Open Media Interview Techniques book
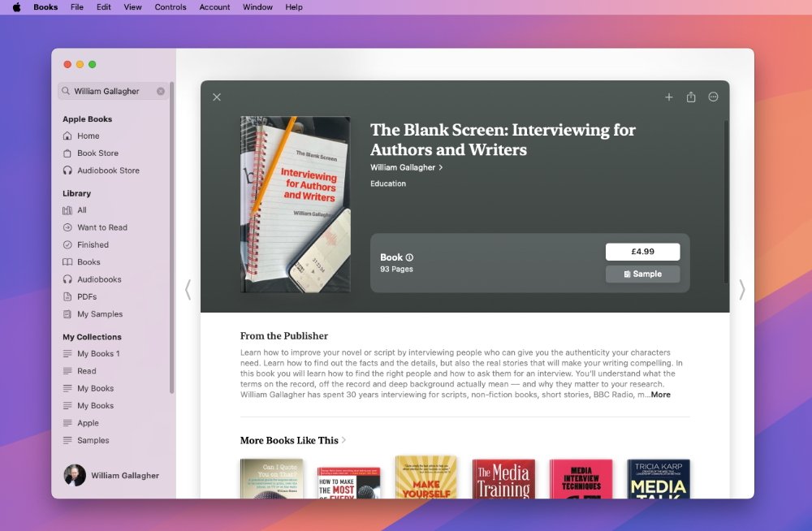This screenshot has height=531, width=812. click(581, 479)
